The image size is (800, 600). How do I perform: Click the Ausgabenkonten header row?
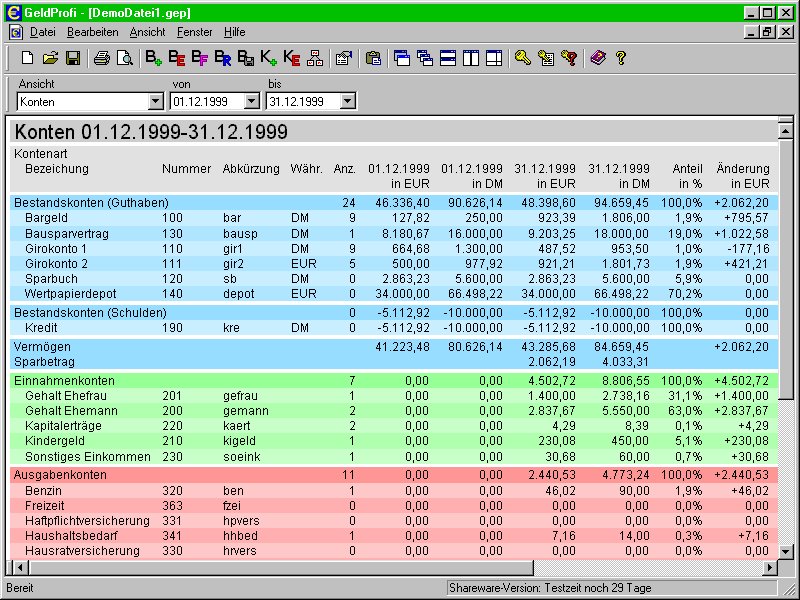394,474
